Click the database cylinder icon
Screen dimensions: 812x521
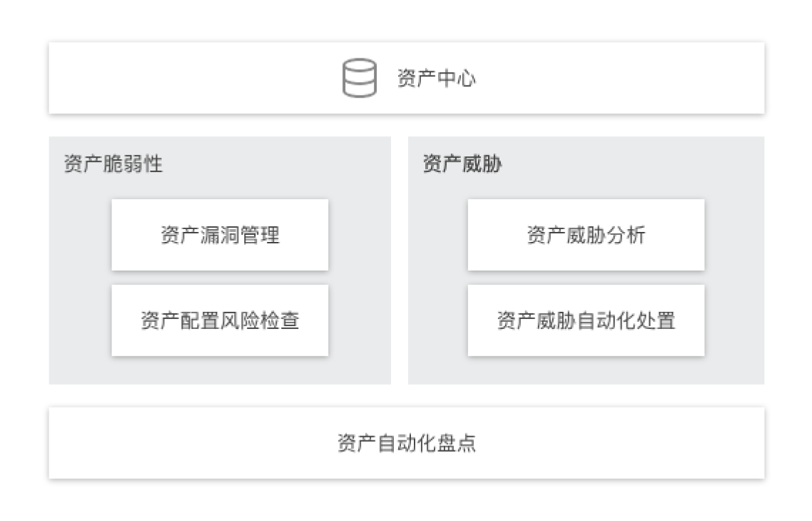358,78
